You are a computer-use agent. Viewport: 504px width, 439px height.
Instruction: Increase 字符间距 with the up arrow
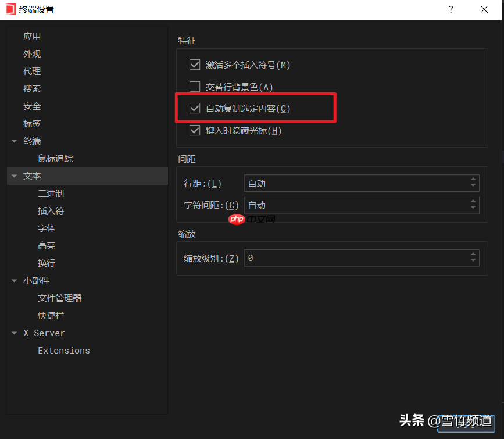[x=473, y=201]
